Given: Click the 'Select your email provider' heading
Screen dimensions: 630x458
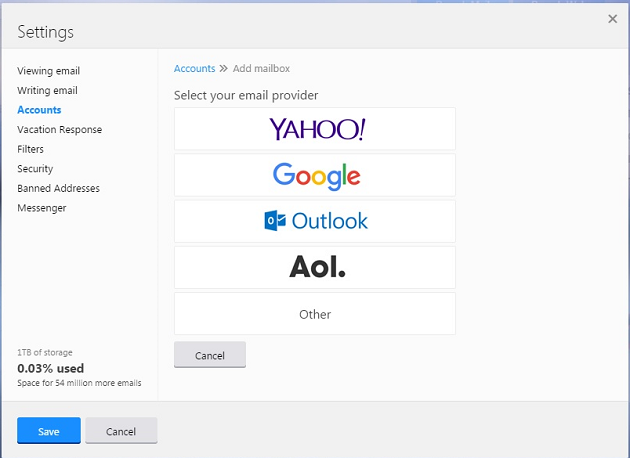Looking at the screenshot, I should pyautogui.click(x=246, y=95).
